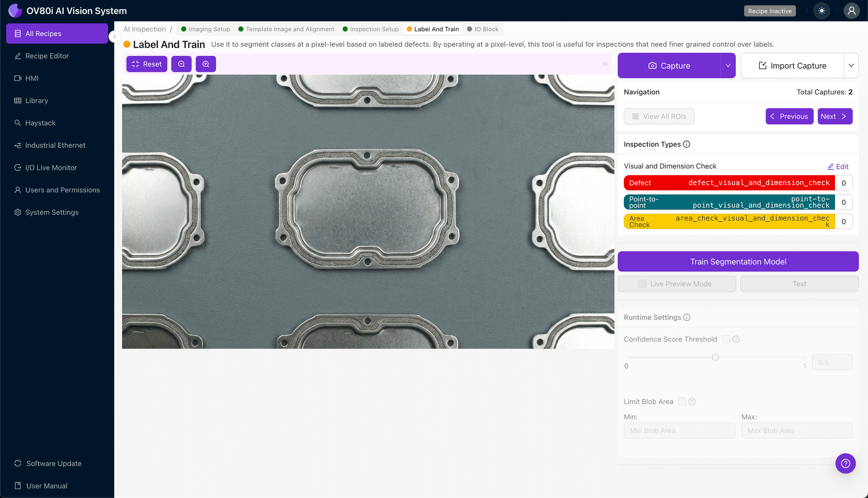Open the round help button
This screenshot has height=498, width=868.
coord(845,463)
